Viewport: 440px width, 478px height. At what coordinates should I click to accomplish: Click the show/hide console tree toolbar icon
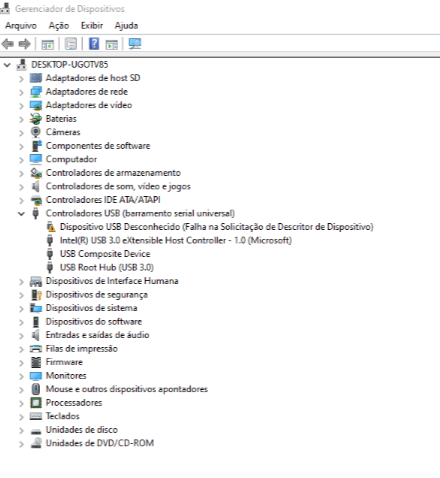[47, 44]
